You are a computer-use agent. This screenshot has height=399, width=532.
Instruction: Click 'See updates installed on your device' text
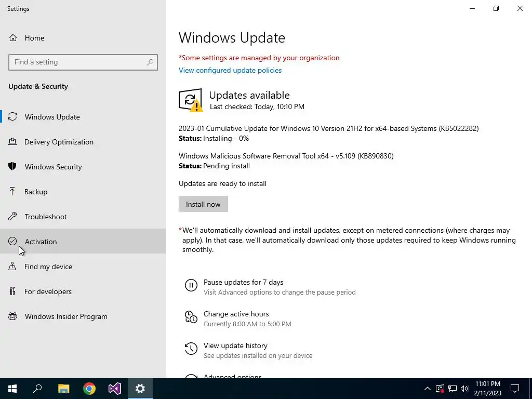point(258,355)
